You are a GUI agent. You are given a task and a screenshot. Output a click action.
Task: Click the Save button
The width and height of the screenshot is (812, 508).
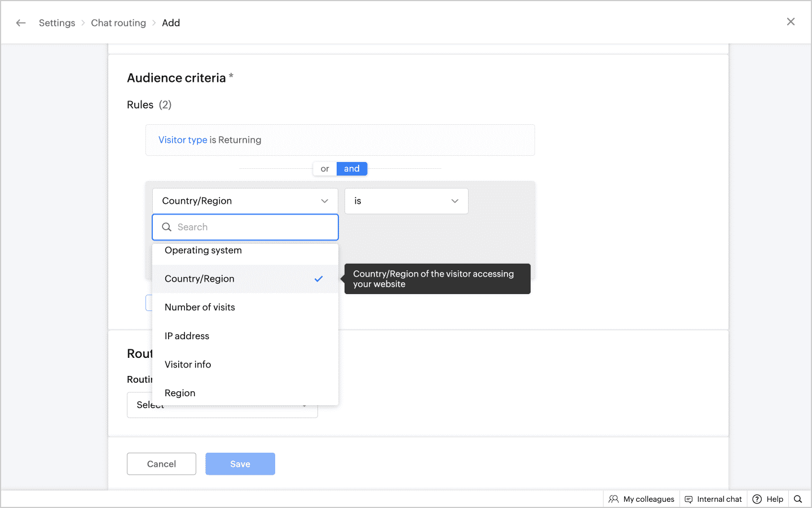pos(240,464)
